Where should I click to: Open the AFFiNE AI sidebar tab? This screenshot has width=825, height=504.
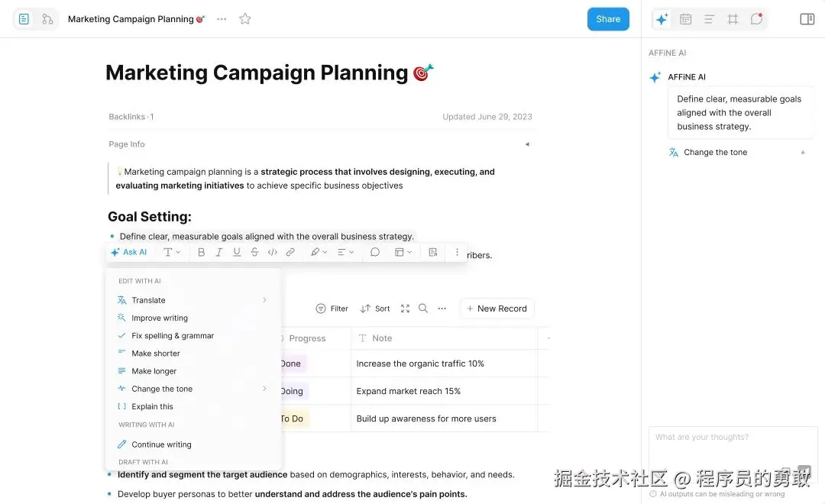(662, 19)
